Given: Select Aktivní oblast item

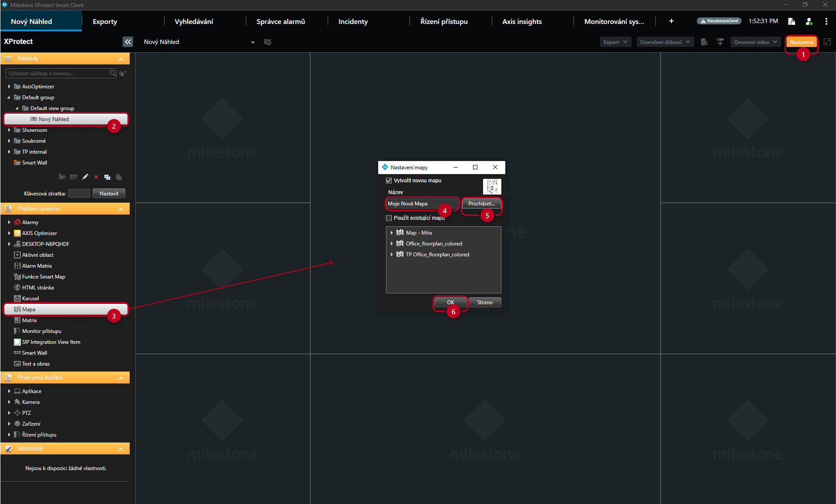Looking at the screenshot, I should tap(37, 255).
